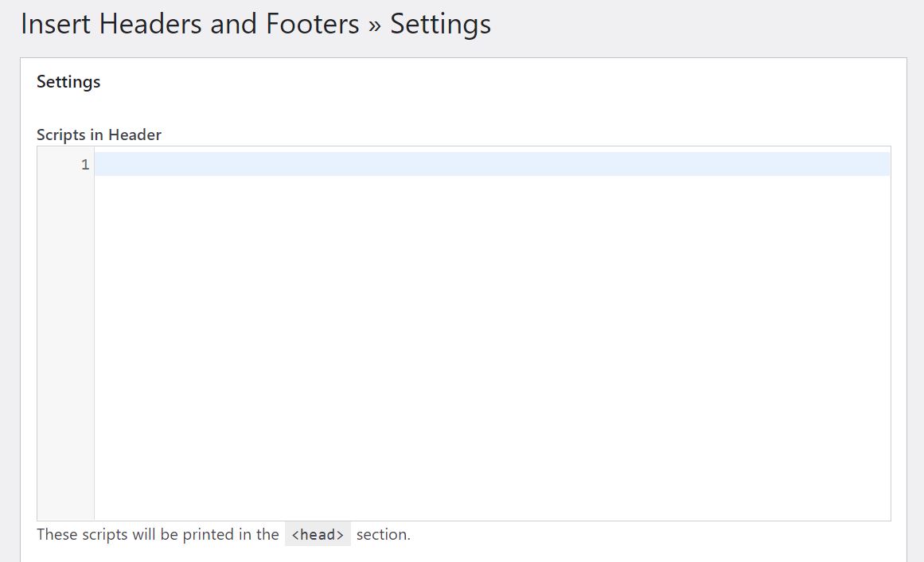Click the word "section." after the head tag
Screen dimensions: 924x562
[x=383, y=534]
